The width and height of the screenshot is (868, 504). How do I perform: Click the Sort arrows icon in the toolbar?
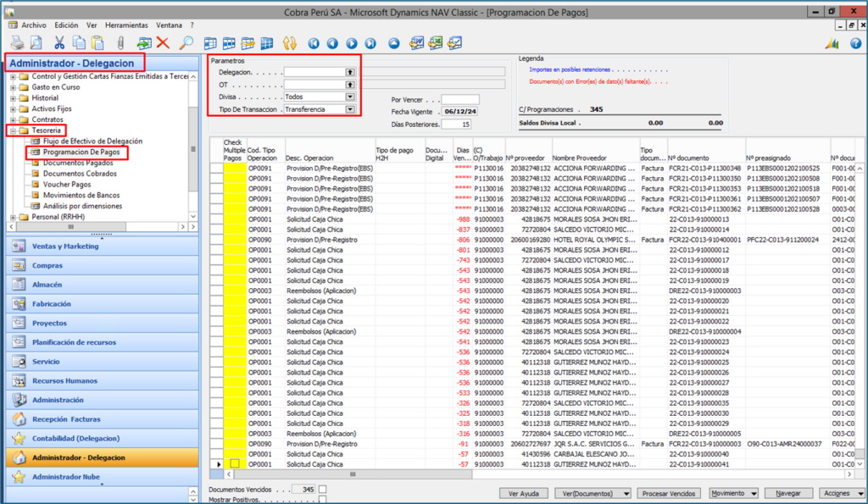click(289, 42)
